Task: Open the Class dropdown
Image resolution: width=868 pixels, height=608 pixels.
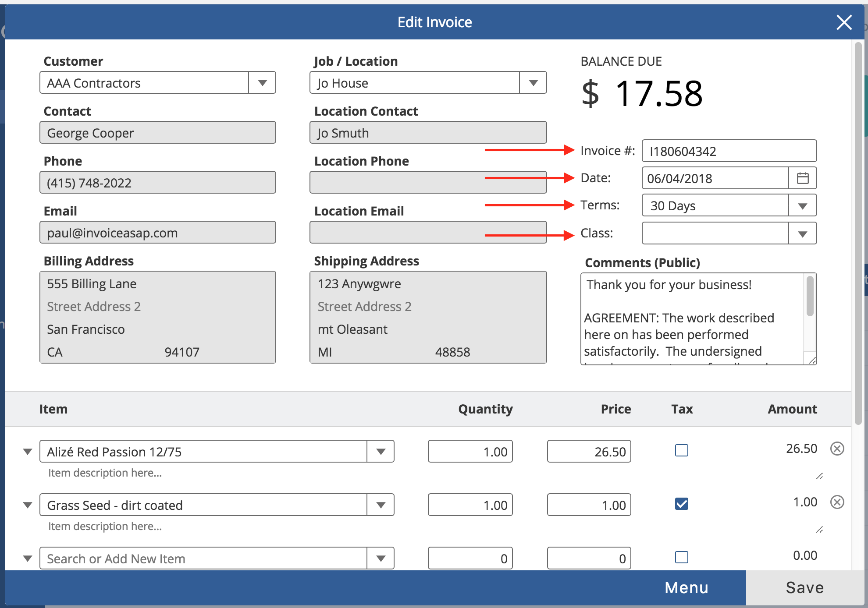Action: [803, 233]
